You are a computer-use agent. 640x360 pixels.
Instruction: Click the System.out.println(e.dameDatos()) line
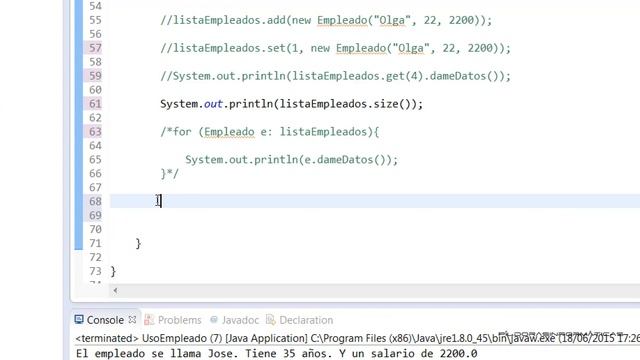click(x=291, y=160)
